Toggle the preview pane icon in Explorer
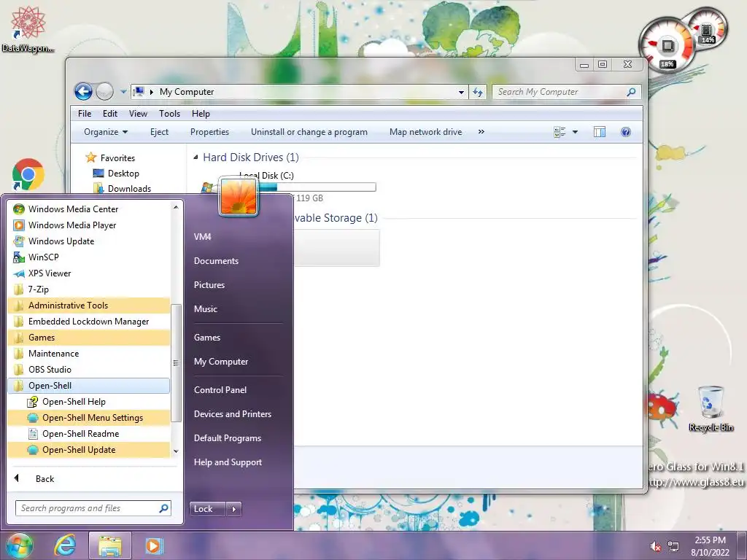 [600, 132]
